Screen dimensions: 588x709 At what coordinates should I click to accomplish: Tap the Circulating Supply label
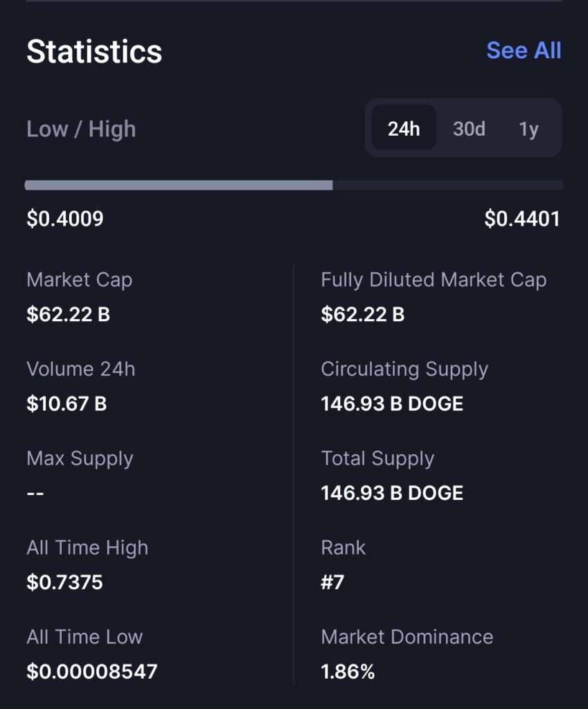tap(404, 370)
